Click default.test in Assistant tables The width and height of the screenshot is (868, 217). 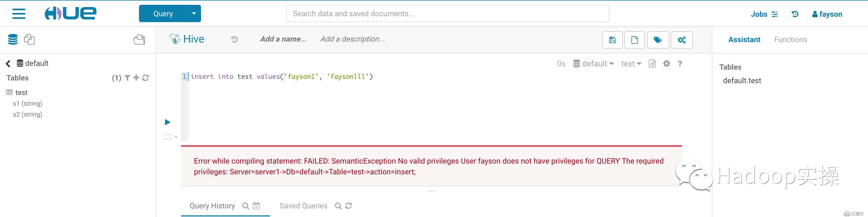(x=742, y=81)
